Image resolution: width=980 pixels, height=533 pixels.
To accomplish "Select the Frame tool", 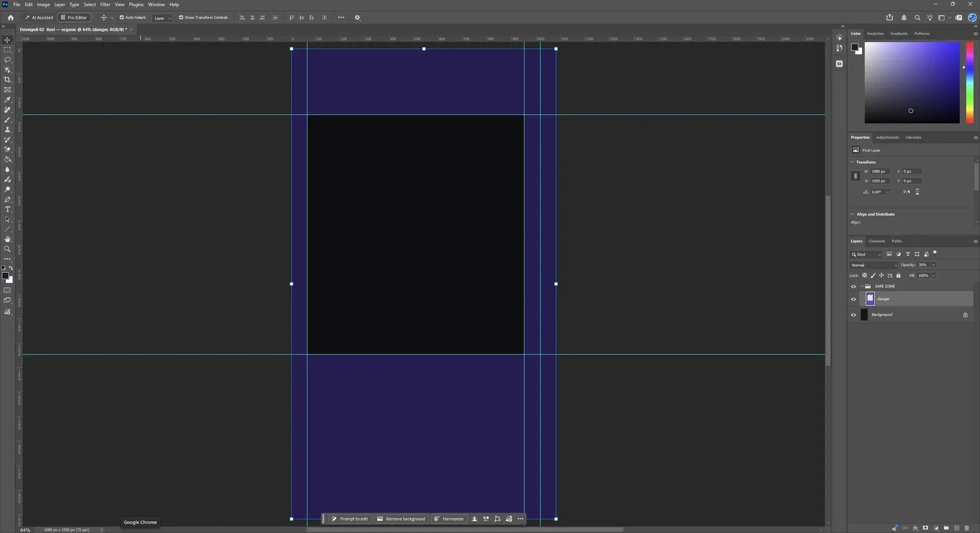I will [x=7, y=90].
